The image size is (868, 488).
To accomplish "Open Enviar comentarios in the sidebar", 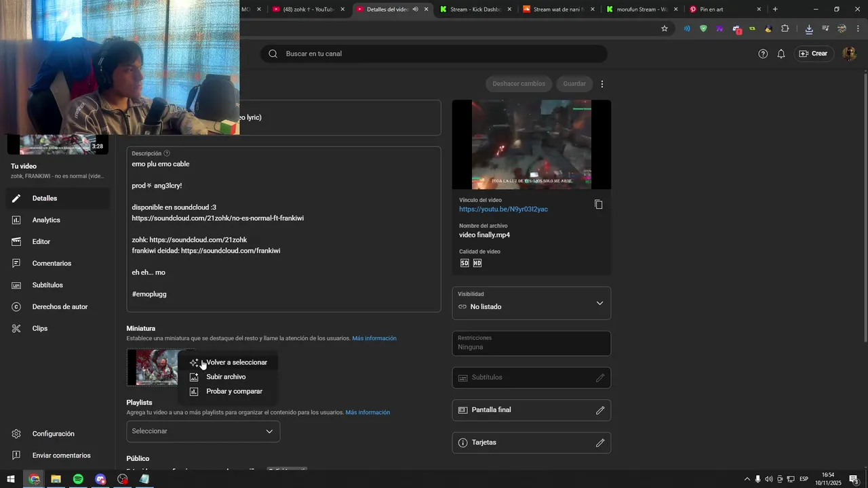I will [58, 455].
